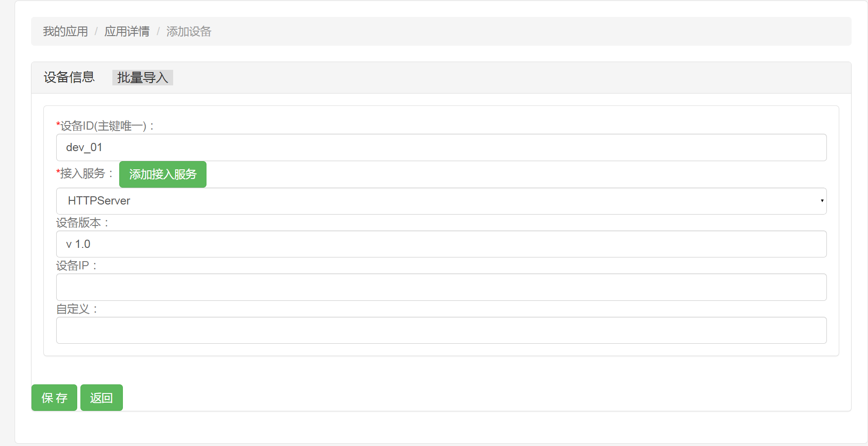Open the 我的应用 breadcrumb link
Image resolution: width=868 pixels, height=446 pixels.
pyautogui.click(x=65, y=31)
